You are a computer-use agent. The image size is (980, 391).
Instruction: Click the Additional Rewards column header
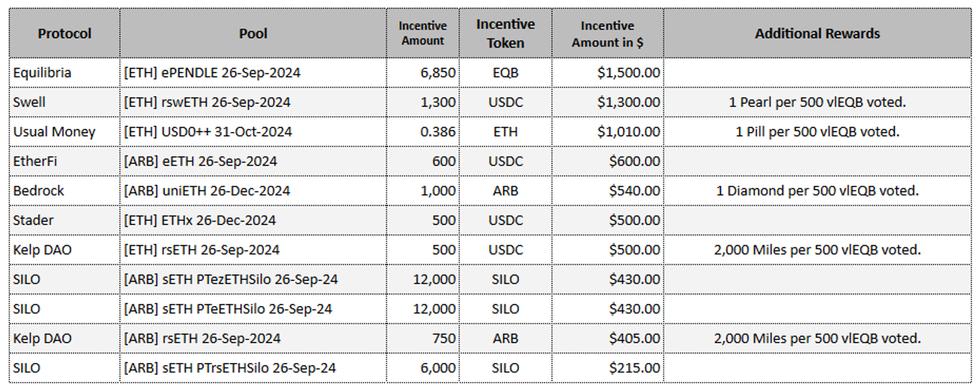[x=817, y=33]
